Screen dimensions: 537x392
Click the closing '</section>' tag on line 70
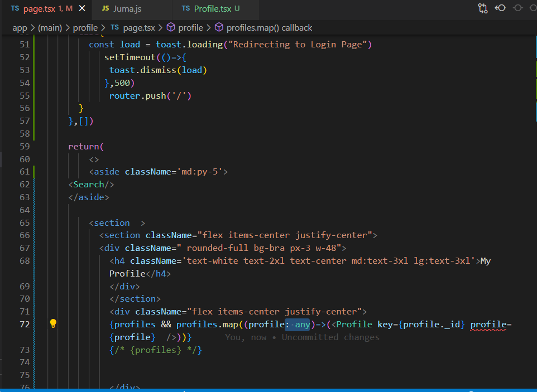(x=135, y=299)
